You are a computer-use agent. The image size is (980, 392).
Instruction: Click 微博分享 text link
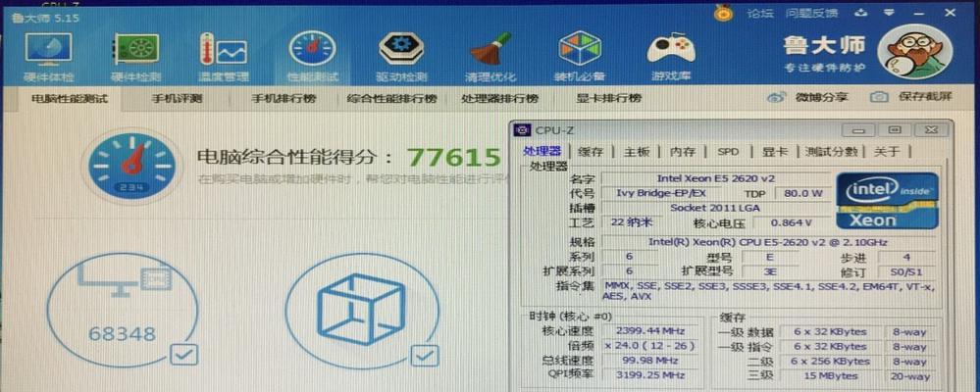tap(821, 97)
